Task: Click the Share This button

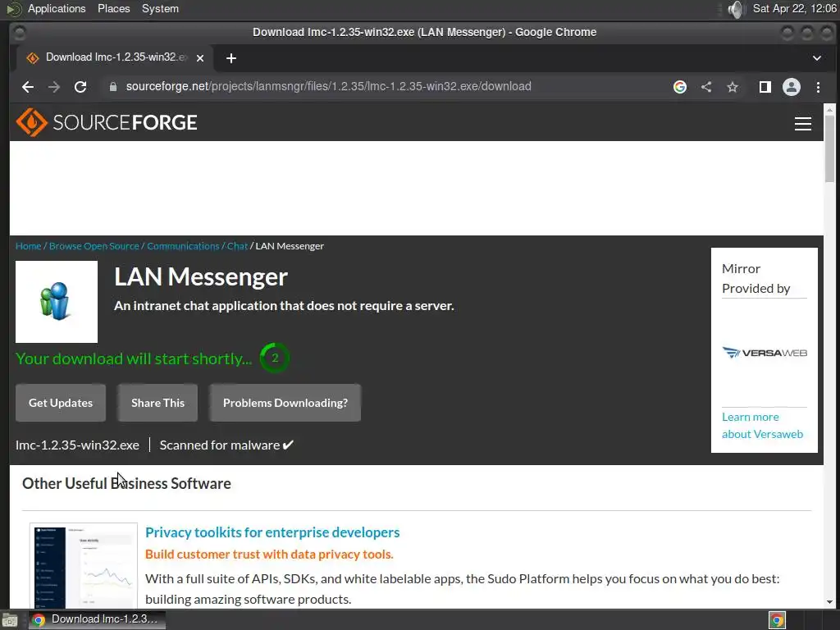Action: pyautogui.click(x=157, y=403)
